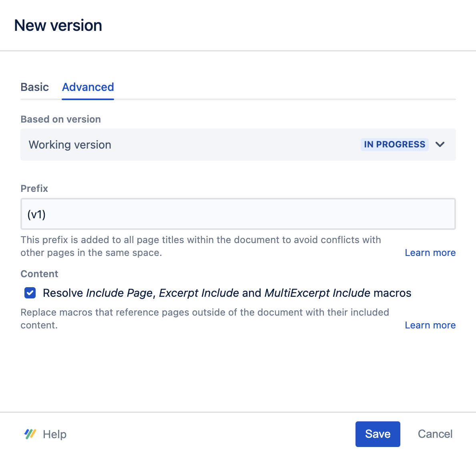Expand the 'Working version' selection field

70,145
